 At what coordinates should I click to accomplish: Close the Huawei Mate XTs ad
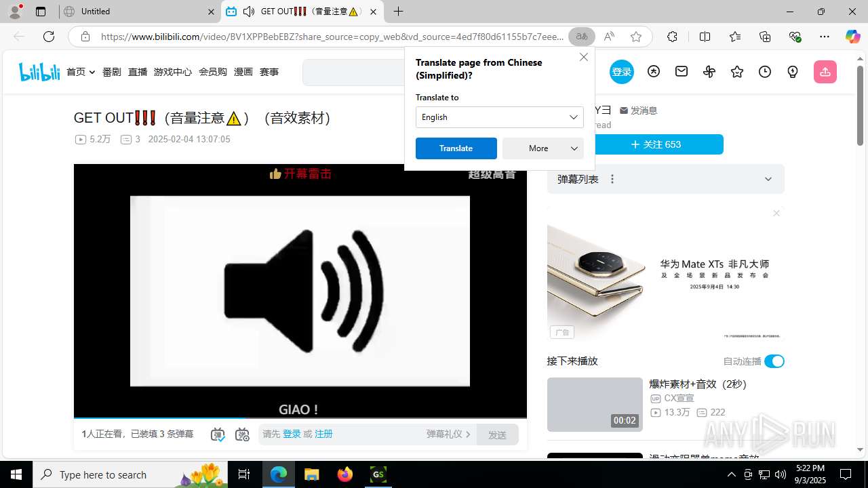point(776,213)
